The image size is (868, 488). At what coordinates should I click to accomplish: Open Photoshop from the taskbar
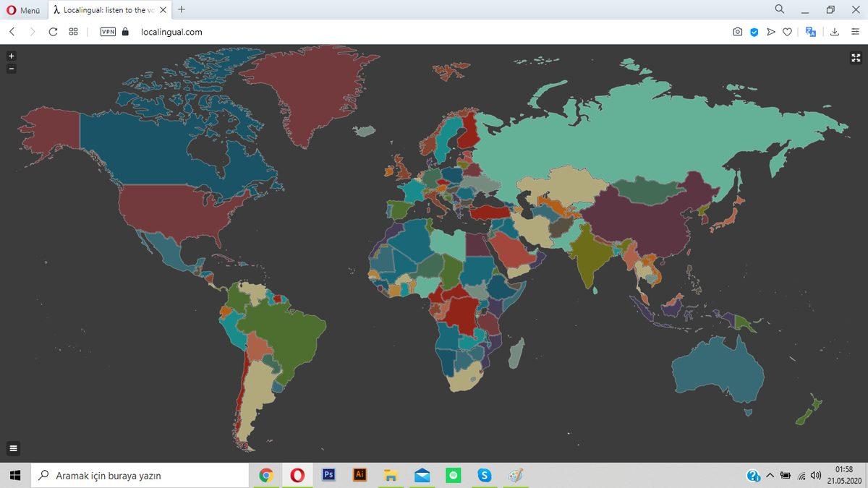pyautogui.click(x=328, y=475)
